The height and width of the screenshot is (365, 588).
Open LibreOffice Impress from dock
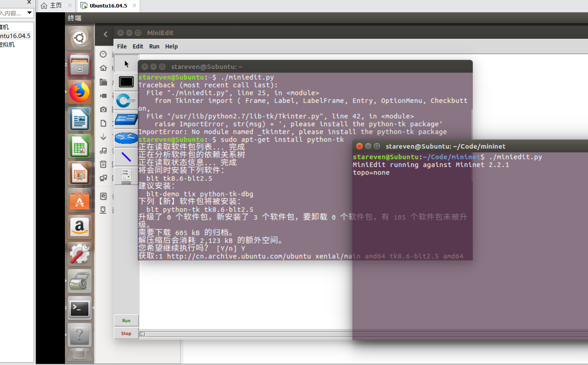point(80,173)
